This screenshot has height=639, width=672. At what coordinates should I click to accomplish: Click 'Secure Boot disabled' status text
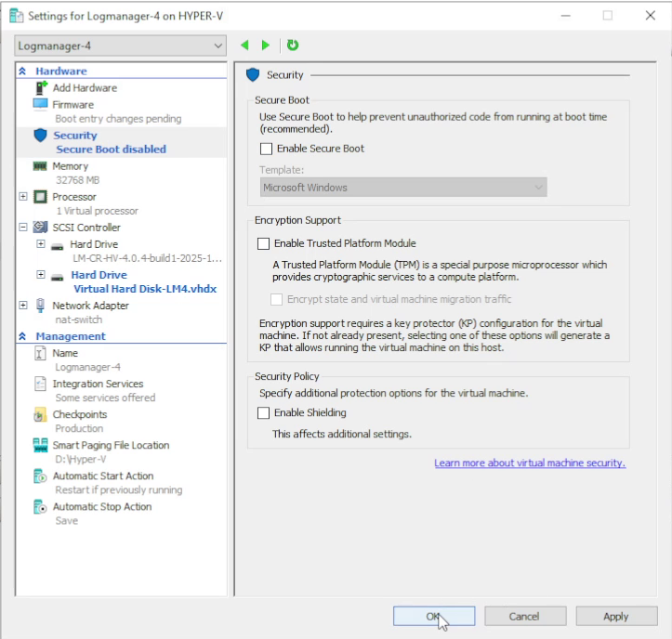click(x=111, y=149)
